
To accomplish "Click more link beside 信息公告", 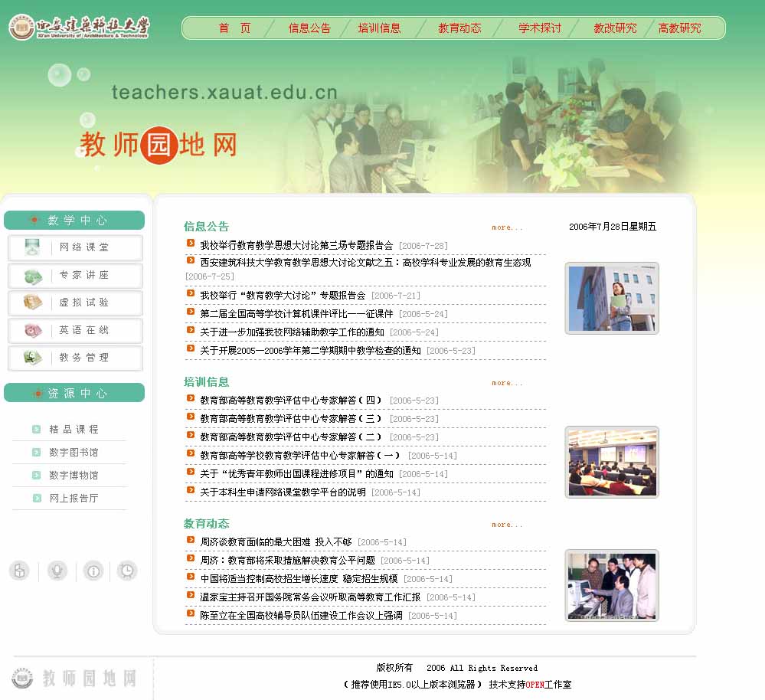I will pos(507,227).
